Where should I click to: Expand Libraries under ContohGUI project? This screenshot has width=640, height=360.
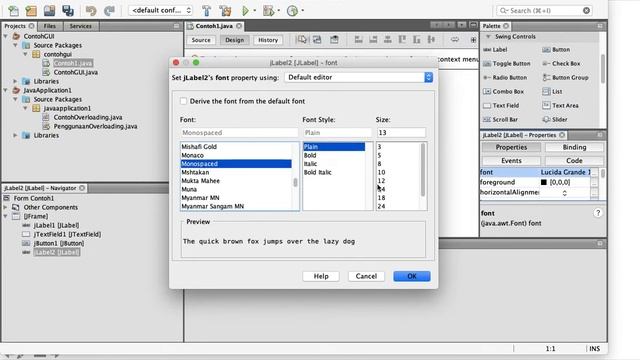pos(16,81)
